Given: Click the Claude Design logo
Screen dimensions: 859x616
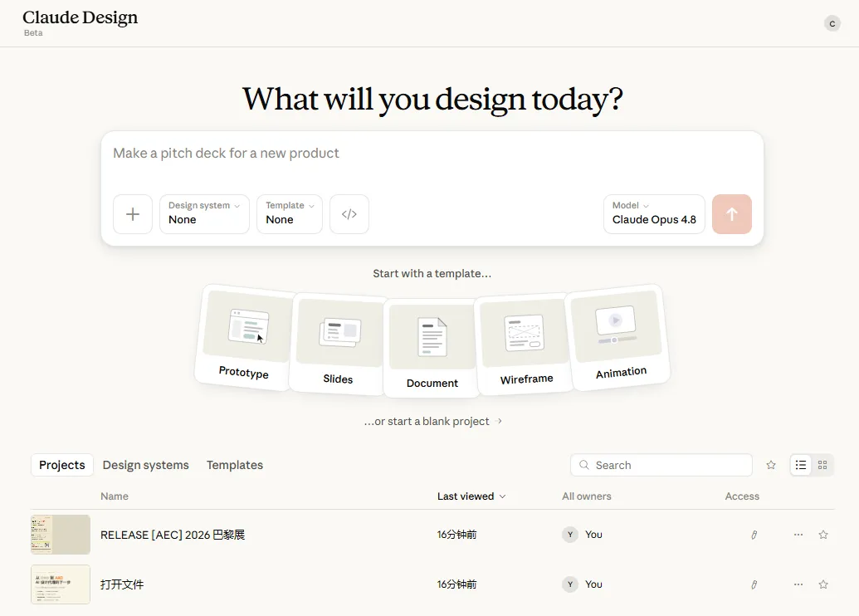Looking at the screenshot, I should point(80,17).
